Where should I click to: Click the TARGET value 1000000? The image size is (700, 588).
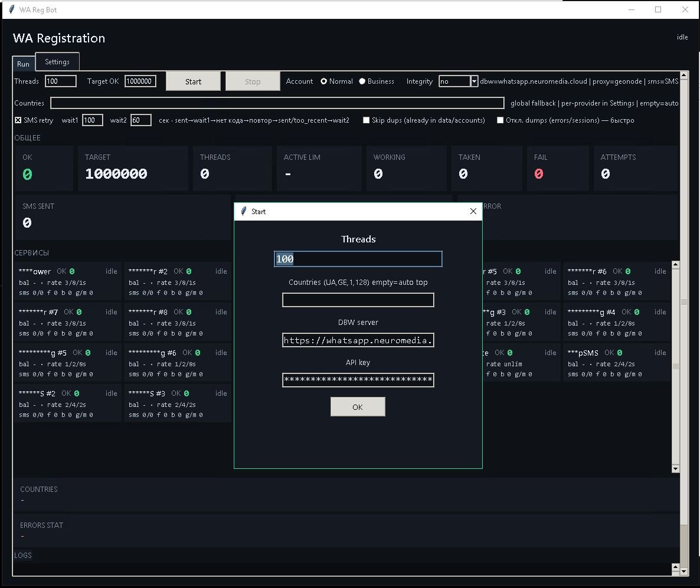(116, 173)
